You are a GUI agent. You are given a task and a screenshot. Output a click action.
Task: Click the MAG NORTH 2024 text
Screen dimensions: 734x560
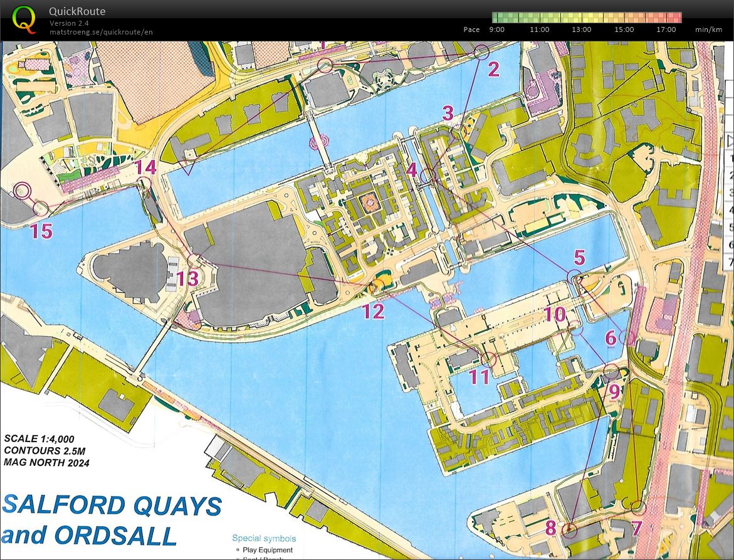46,463
